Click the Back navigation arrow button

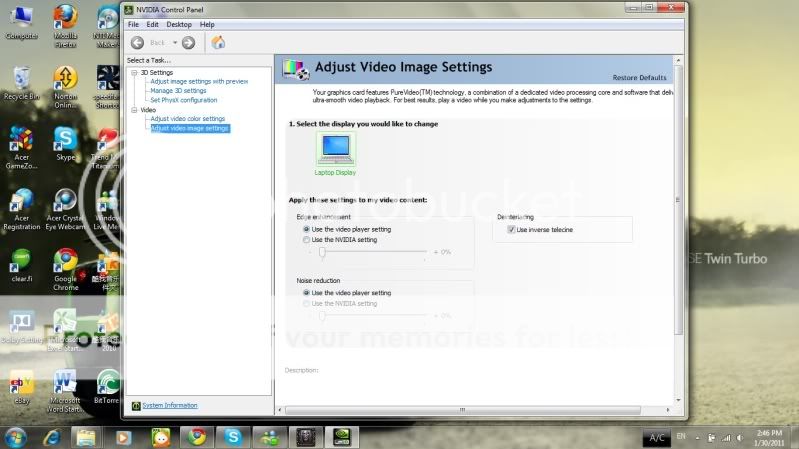[138, 43]
